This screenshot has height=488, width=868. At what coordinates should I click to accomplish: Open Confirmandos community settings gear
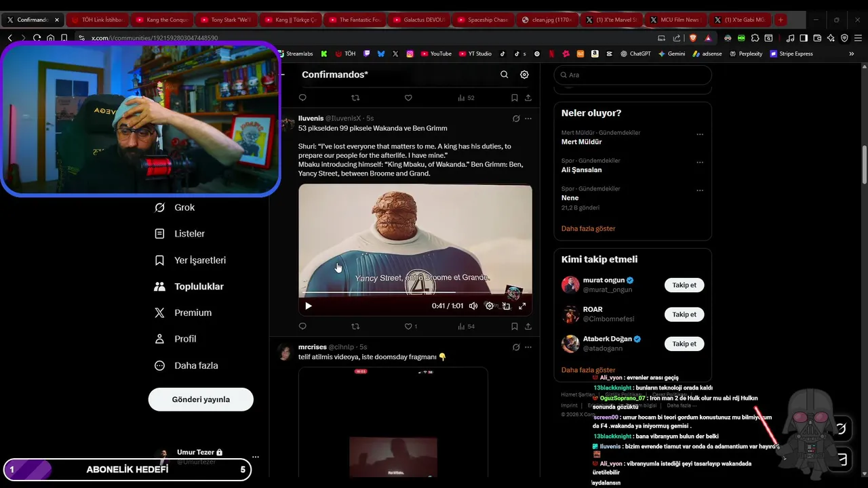524,75
